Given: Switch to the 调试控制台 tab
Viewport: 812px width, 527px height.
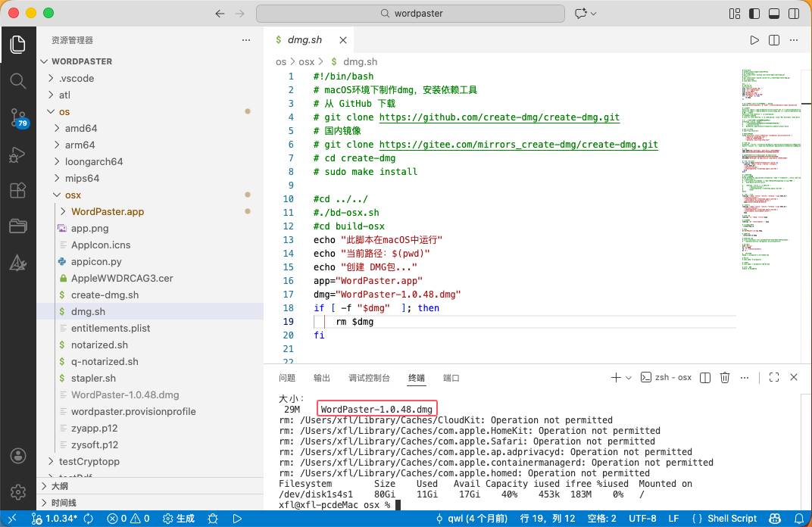Looking at the screenshot, I should (x=369, y=378).
